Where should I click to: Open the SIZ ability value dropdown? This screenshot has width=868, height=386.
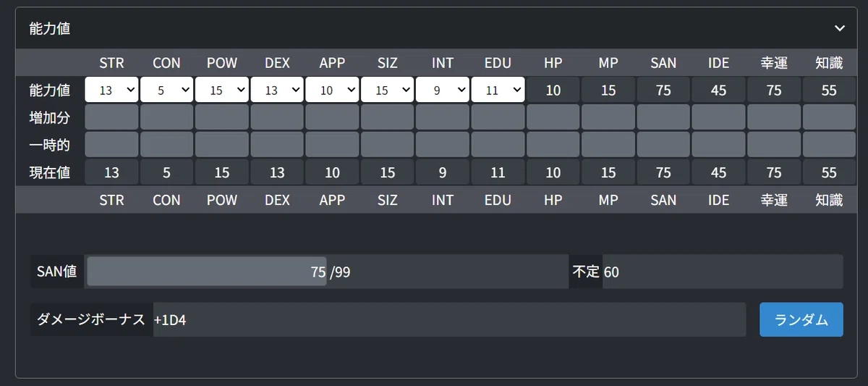click(387, 90)
